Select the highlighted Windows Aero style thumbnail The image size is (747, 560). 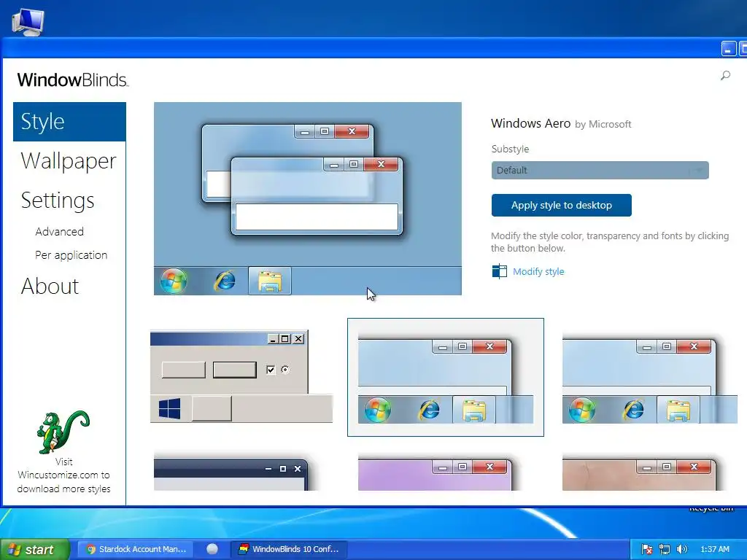pos(446,377)
